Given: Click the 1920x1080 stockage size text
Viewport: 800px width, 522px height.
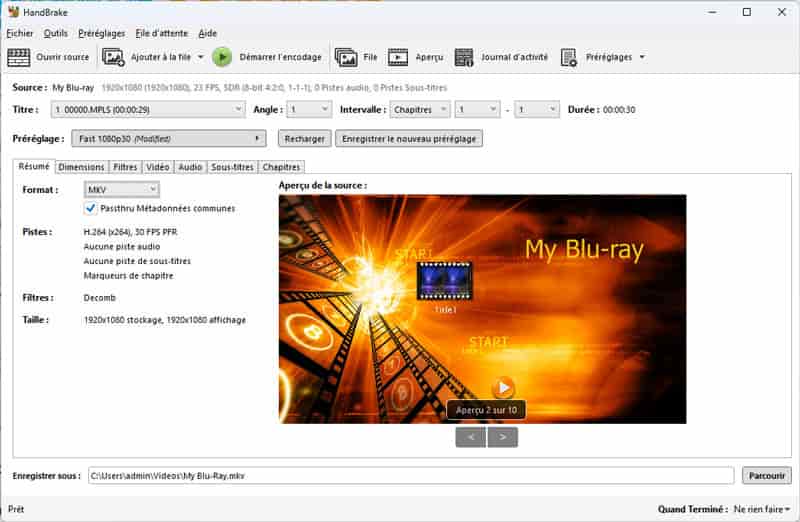Looking at the screenshot, I should pyautogui.click(x=165, y=320).
